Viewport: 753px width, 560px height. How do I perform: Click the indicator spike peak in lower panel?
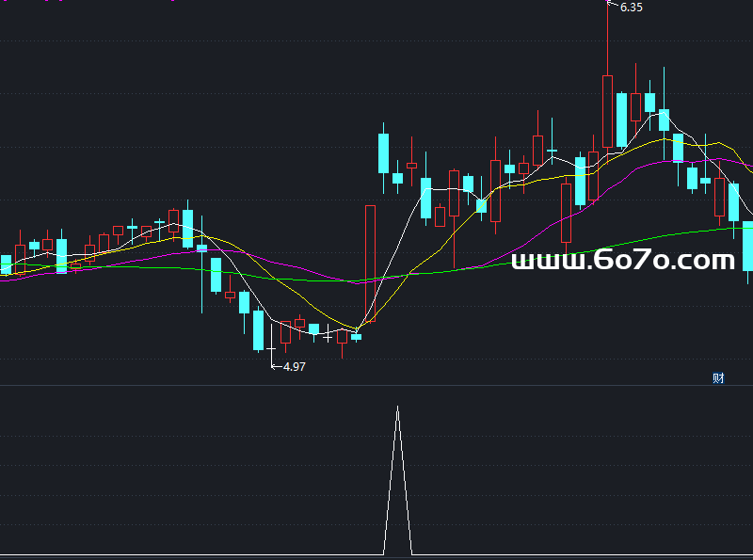coord(397,408)
